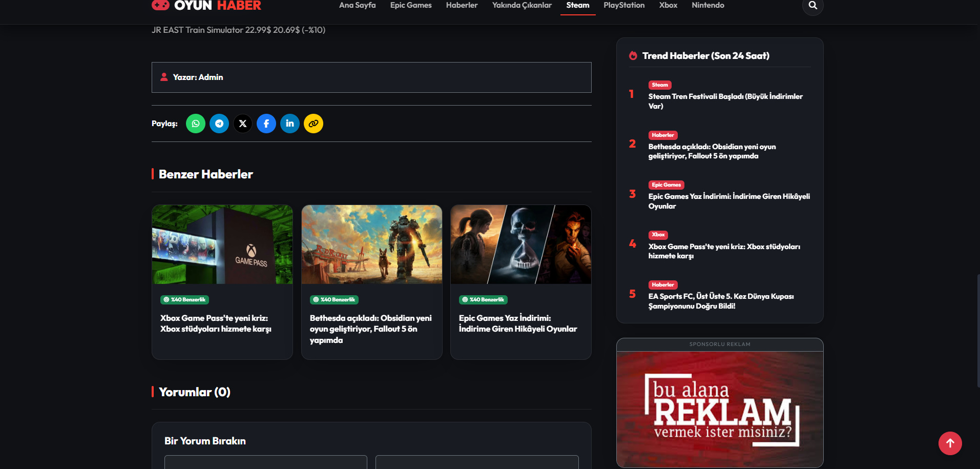The image size is (980, 469).
Task: Share on X (Twitter) icon
Action: coord(243,124)
